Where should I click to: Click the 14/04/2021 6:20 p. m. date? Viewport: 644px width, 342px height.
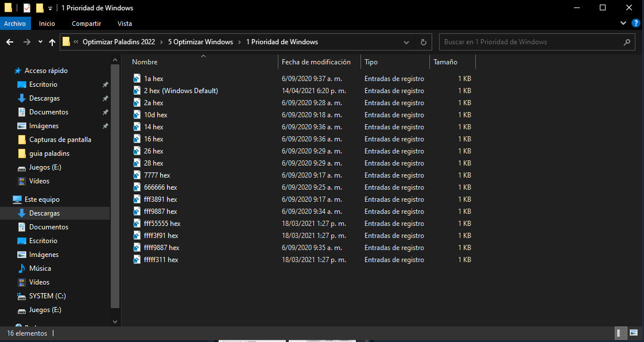pyautogui.click(x=314, y=90)
